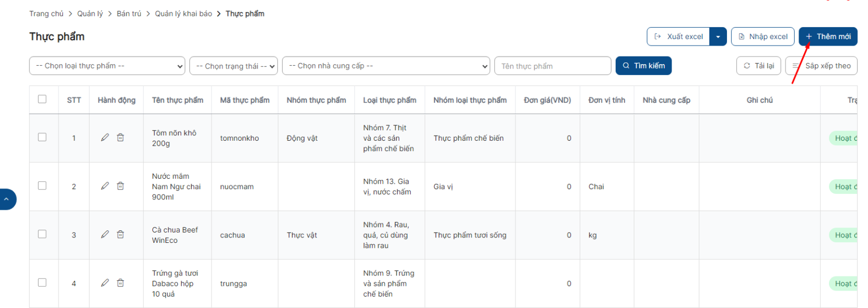Viewport: 868px width, 308px height.
Task: Select the checkbox for row 3
Action: pyautogui.click(x=42, y=234)
